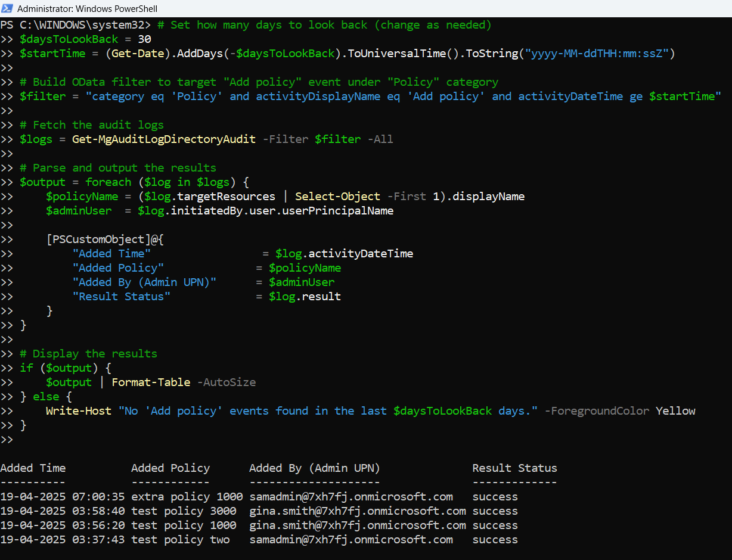Image resolution: width=732 pixels, height=560 pixels.
Task: Click the 'test policy two' policy entry
Action: pos(180,540)
